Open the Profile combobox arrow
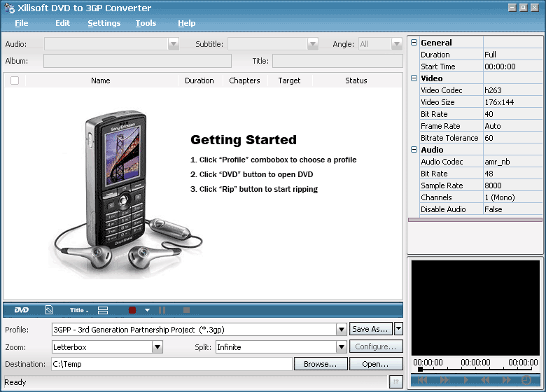 pyautogui.click(x=342, y=329)
